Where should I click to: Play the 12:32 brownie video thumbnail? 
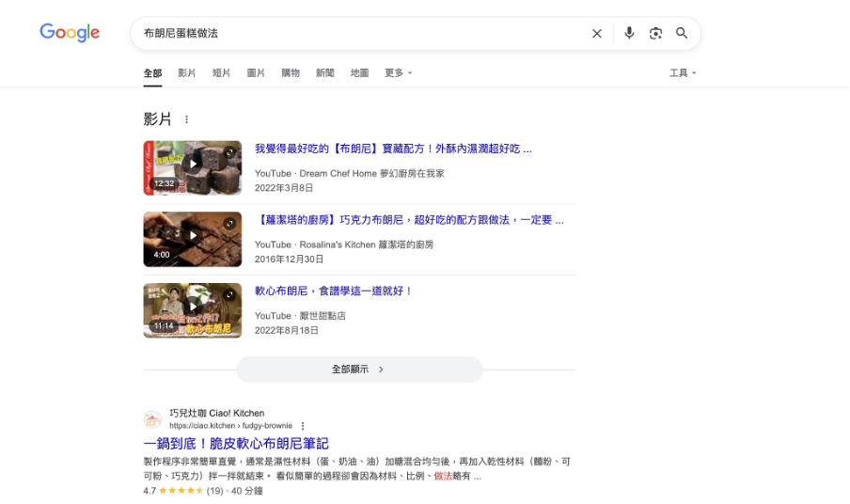click(x=193, y=168)
